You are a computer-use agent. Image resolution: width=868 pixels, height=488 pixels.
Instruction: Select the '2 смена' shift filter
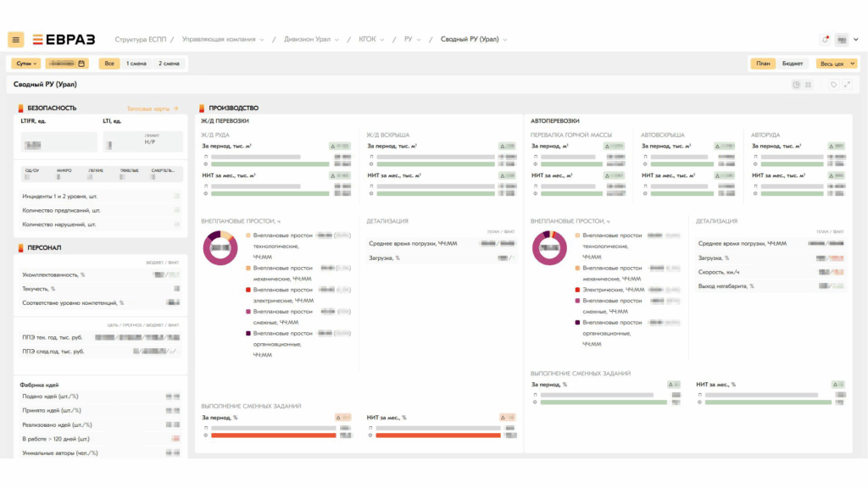coord(169,64)
